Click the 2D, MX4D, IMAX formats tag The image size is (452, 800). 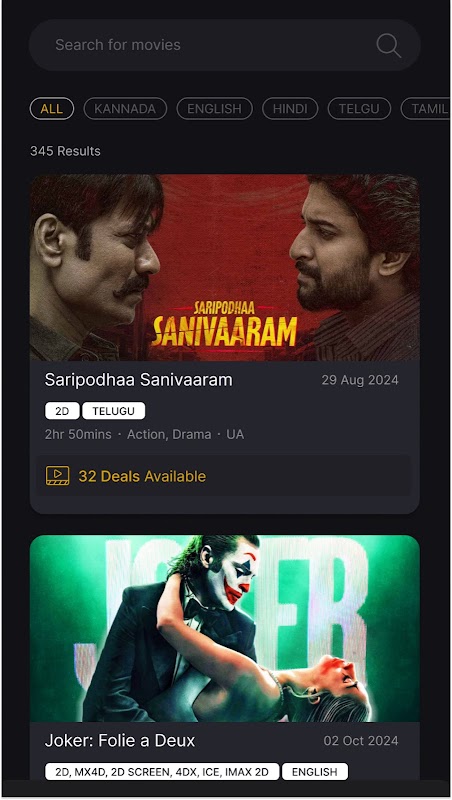click(162, 771)
